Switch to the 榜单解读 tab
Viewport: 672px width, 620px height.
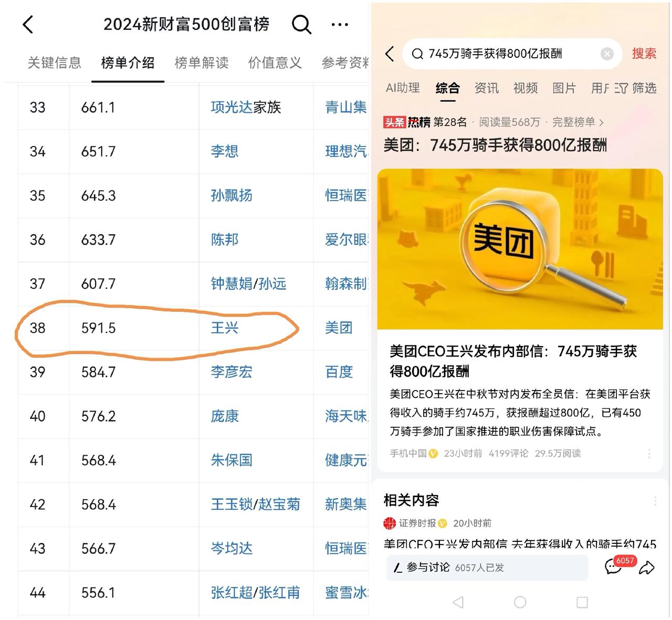(x=202, y=63)
